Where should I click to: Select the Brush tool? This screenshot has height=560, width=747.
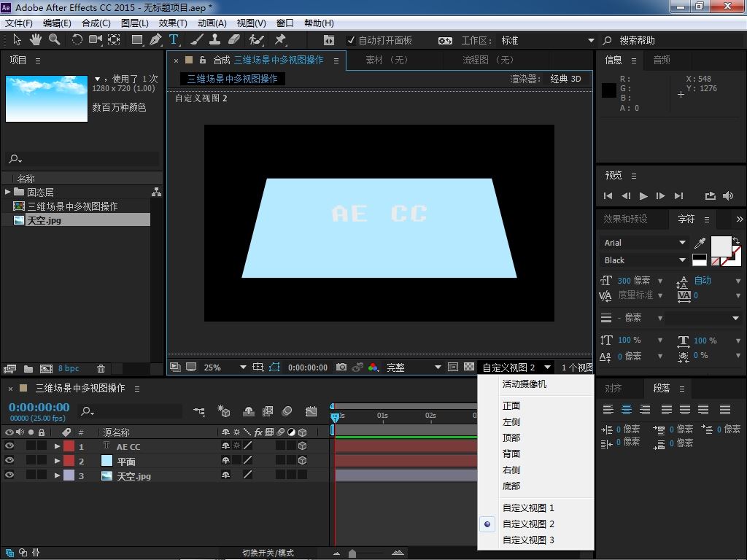click(197, 40)
